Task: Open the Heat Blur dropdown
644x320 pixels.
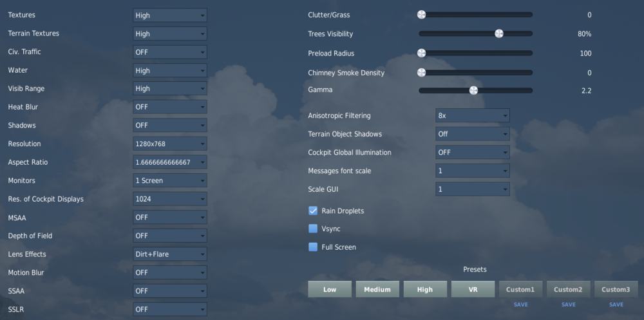Action: click(169, 107)
